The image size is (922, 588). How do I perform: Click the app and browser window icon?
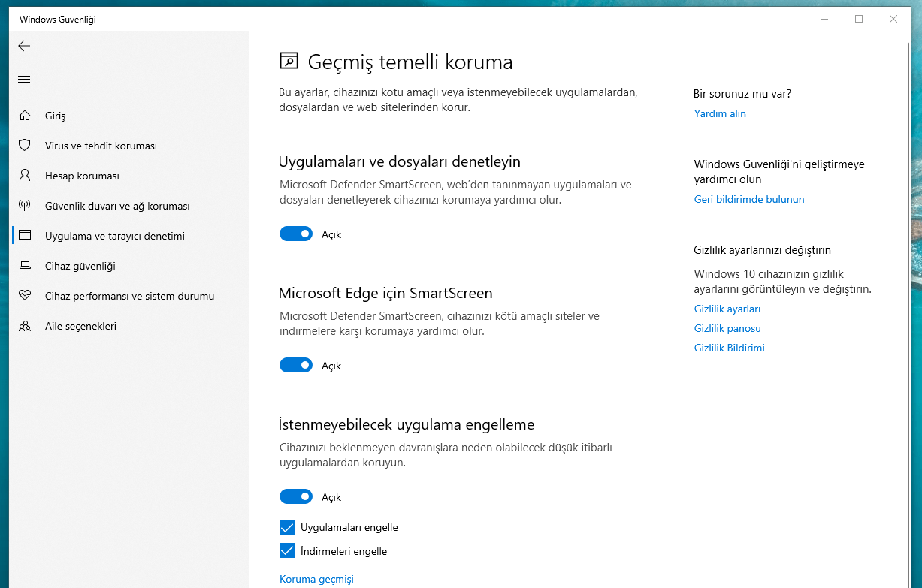[x=25, y=236]
